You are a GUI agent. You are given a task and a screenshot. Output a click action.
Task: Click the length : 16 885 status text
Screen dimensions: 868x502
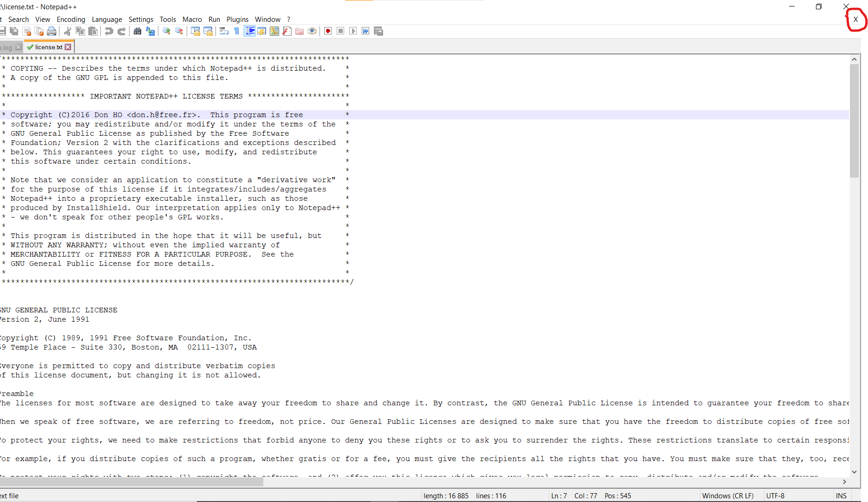pos(446,496)
